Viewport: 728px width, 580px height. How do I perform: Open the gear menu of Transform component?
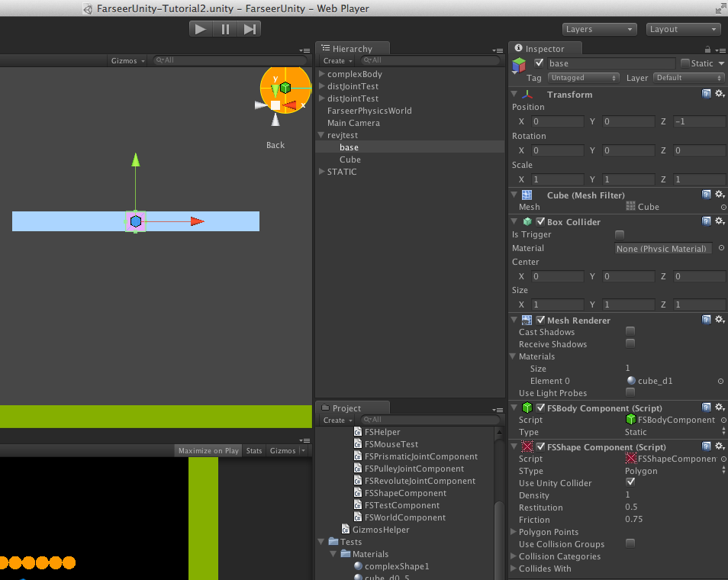[720, 94]
